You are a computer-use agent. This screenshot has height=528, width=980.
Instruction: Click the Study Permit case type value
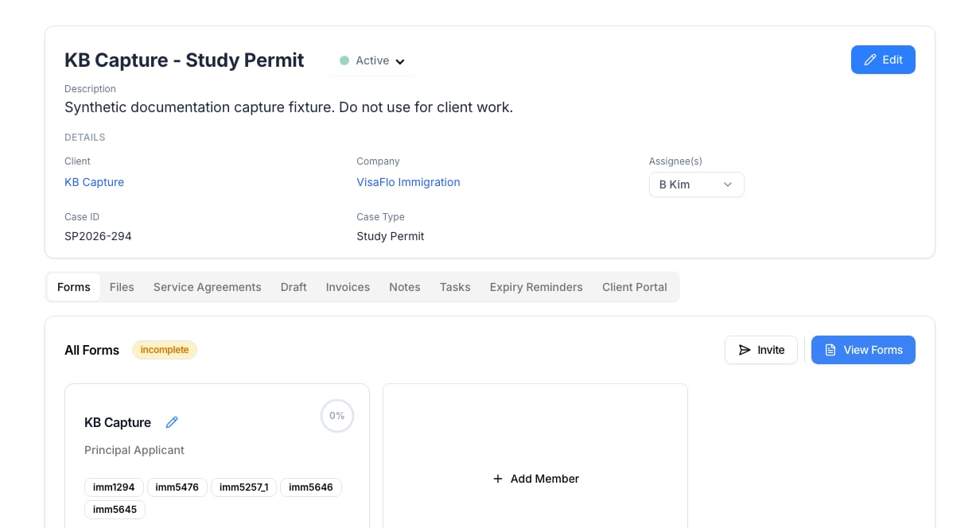point(391,236)
